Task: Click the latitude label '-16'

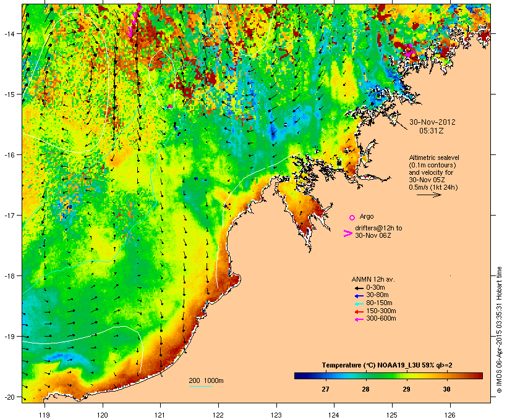Action: point(9,155)
